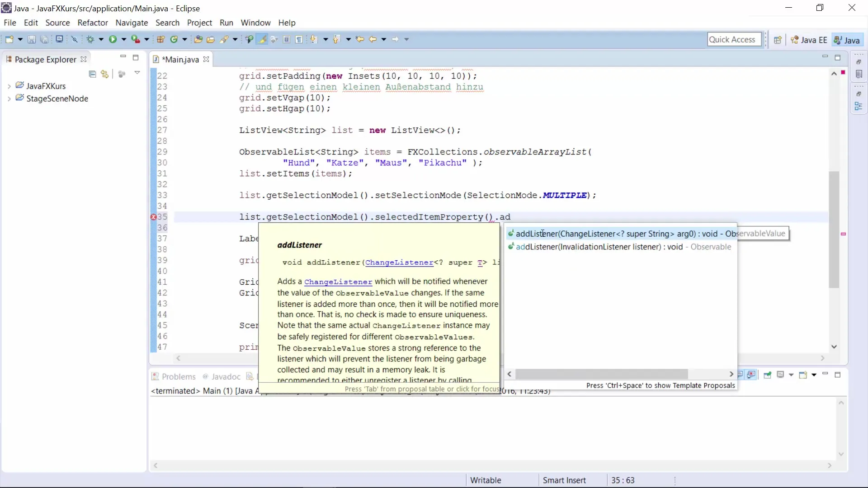
Task: Click the Open Task folder icon
Action: tap(211, 39)
